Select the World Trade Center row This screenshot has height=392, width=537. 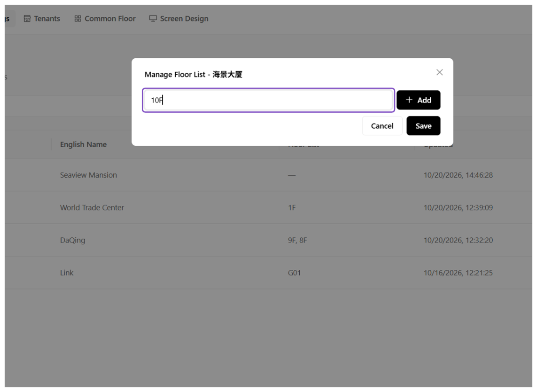pos(268,207)
